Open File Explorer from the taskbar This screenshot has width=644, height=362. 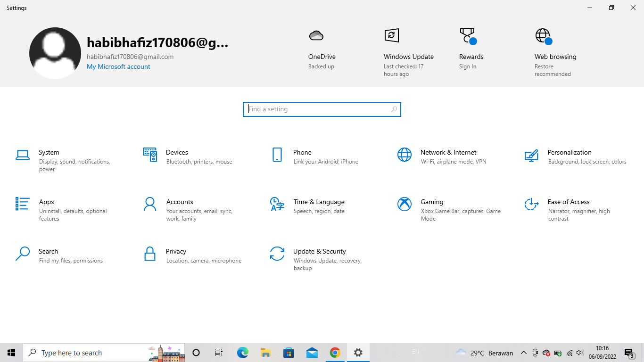pyautogui.click(x=265, y=353)
